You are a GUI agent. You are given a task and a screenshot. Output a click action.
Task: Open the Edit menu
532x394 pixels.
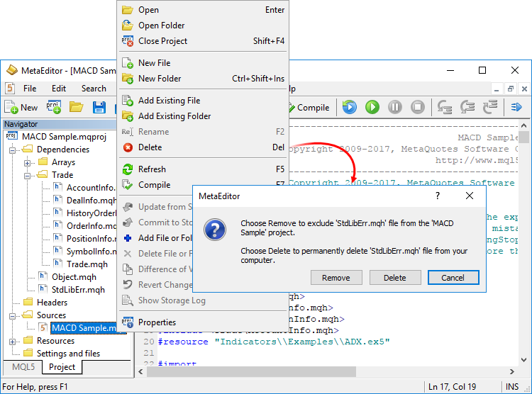point(59,89)
